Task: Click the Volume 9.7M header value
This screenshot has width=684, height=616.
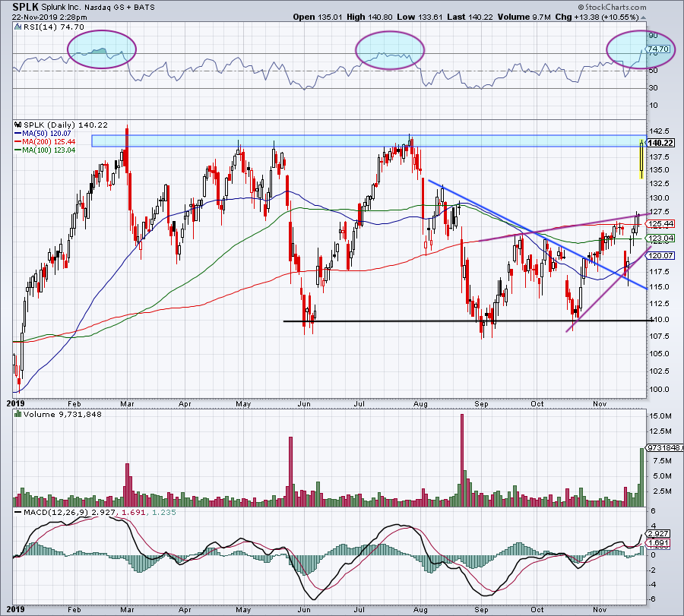Action: point(524,17)
